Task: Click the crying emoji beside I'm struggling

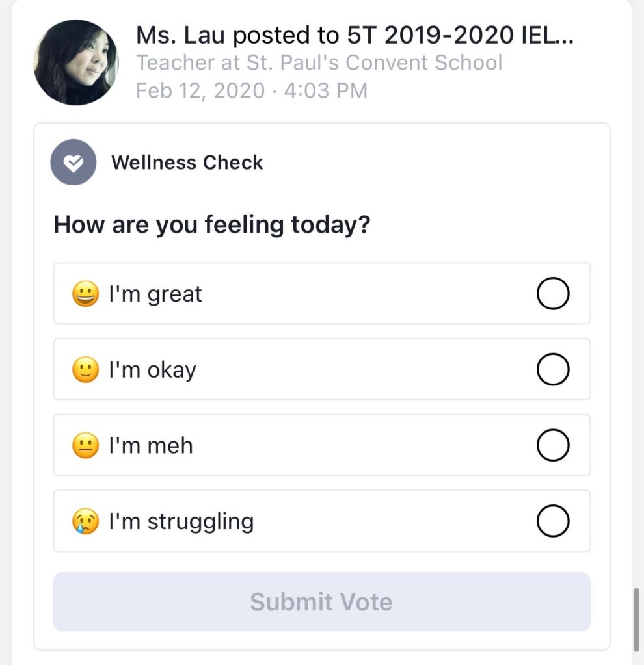Action: pos(85,521)
